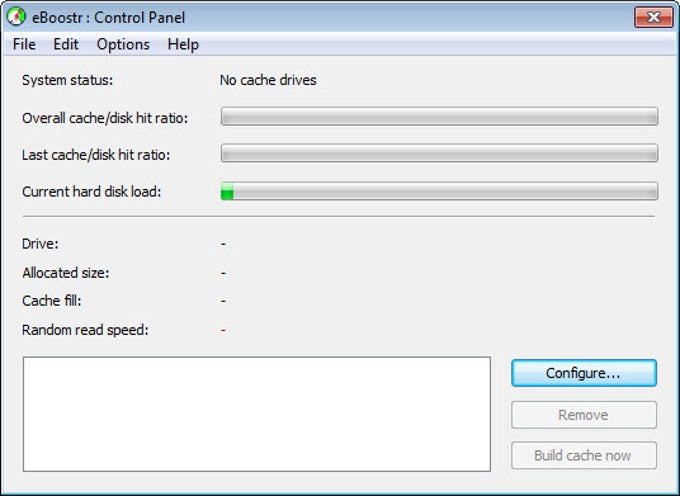The height and width of the screenshot is (496, 680).
Task: Click the green segment of disk load bar
Action: (x=227, y=191)
